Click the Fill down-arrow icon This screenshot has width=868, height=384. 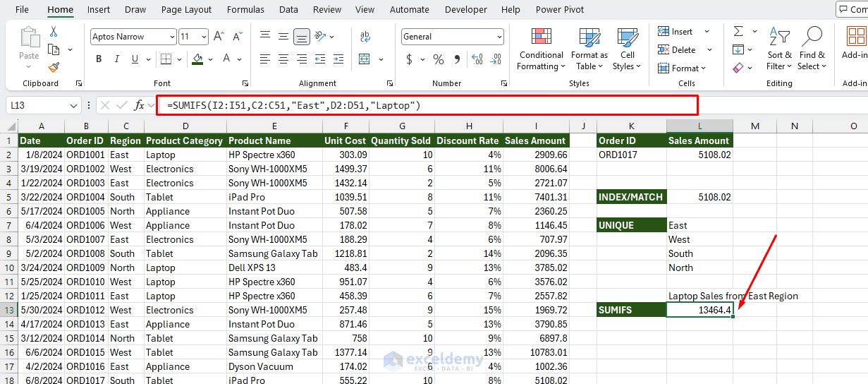(x=738, y=49)
